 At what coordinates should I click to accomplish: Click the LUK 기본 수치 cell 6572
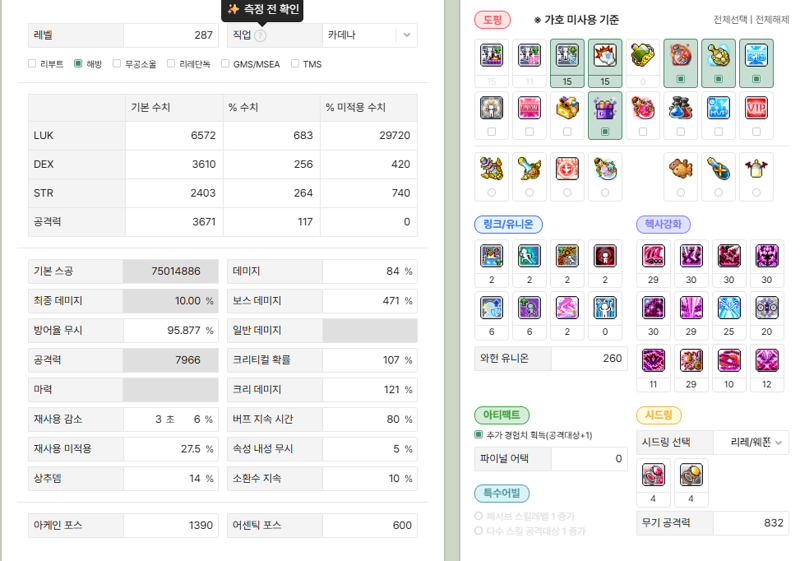coord(174,135)
